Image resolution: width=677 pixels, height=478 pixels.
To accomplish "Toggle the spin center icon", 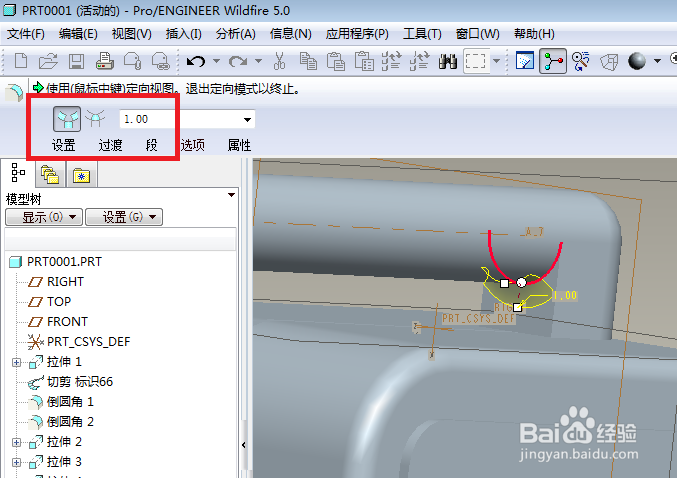I will (553, 61).
